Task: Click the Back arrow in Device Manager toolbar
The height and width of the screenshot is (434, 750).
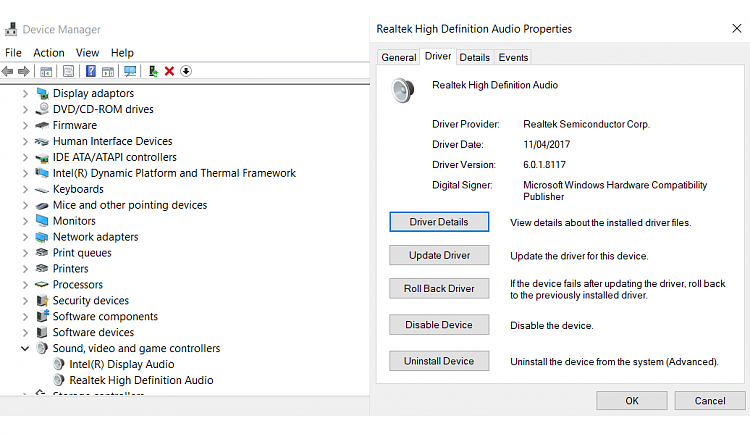Action: [x=7, y=71]
